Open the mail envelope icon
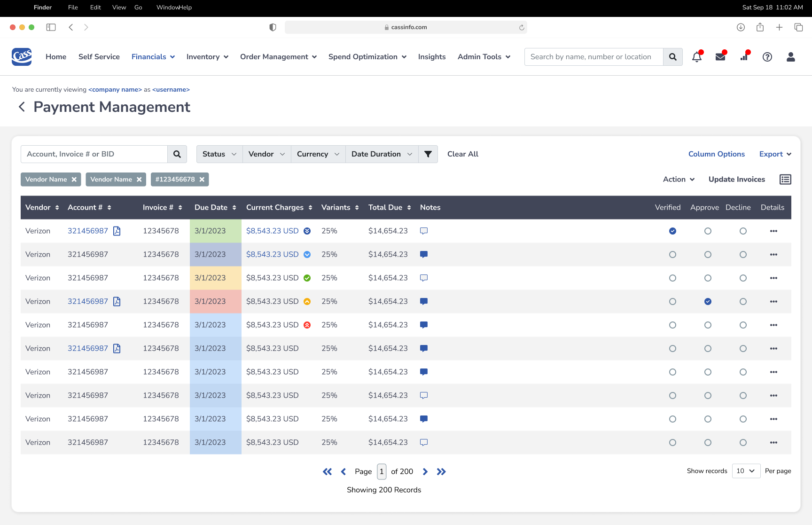 (720, 57)
